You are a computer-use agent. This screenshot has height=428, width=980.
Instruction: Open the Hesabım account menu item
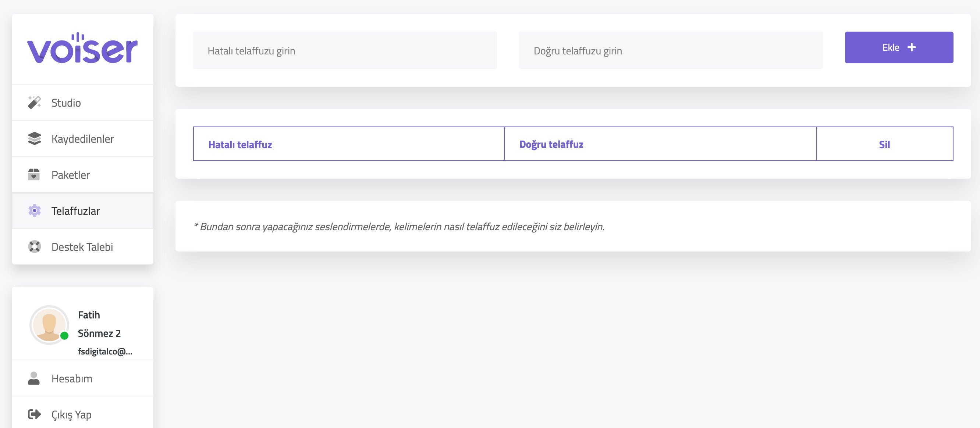pyautogui.click(x=82, y=378)
